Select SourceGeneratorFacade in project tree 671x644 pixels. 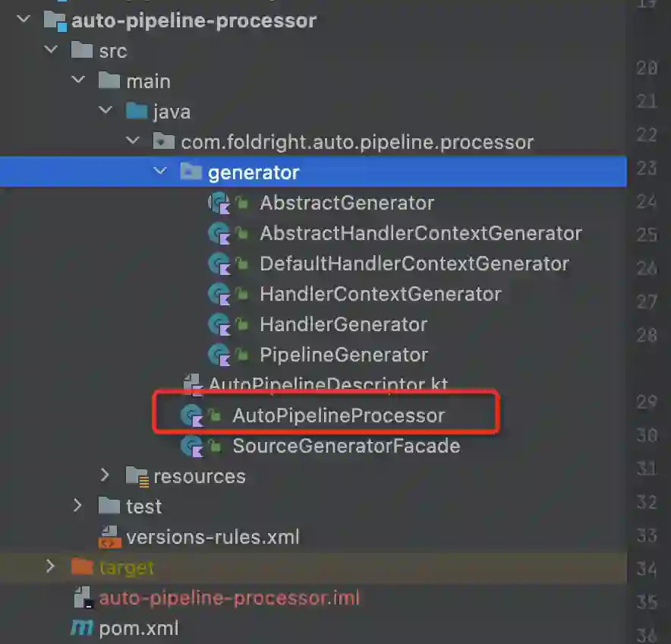click(x=345, y=446)
